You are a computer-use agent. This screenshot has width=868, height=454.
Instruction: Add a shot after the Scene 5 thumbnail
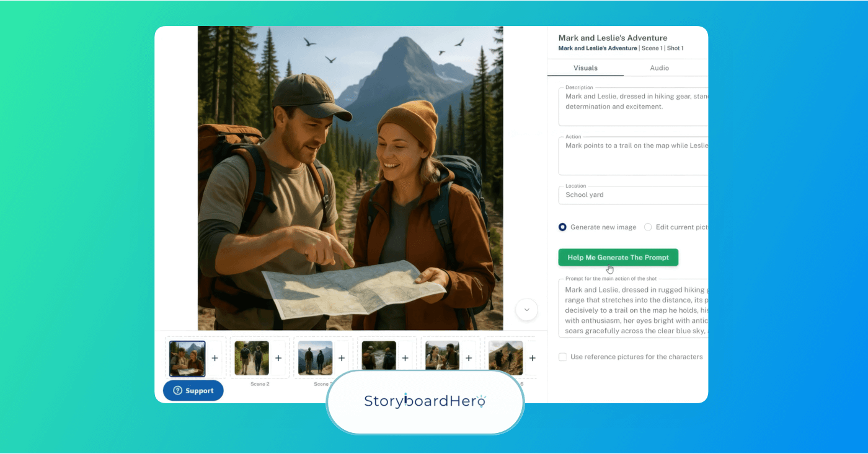tap(469, 357)
